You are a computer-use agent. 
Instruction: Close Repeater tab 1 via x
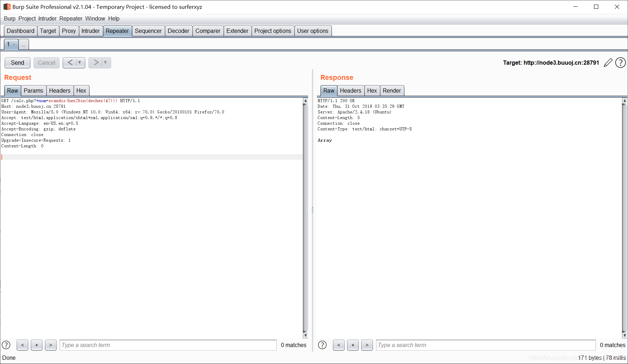[14, 45]
